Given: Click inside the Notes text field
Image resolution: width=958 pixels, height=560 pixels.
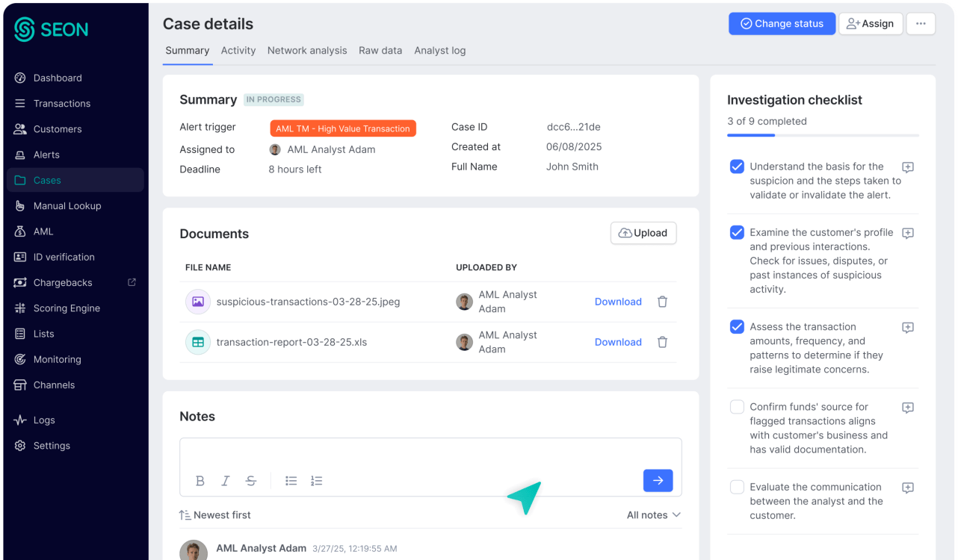Looking at the screenshot, I should click(430, 453).
